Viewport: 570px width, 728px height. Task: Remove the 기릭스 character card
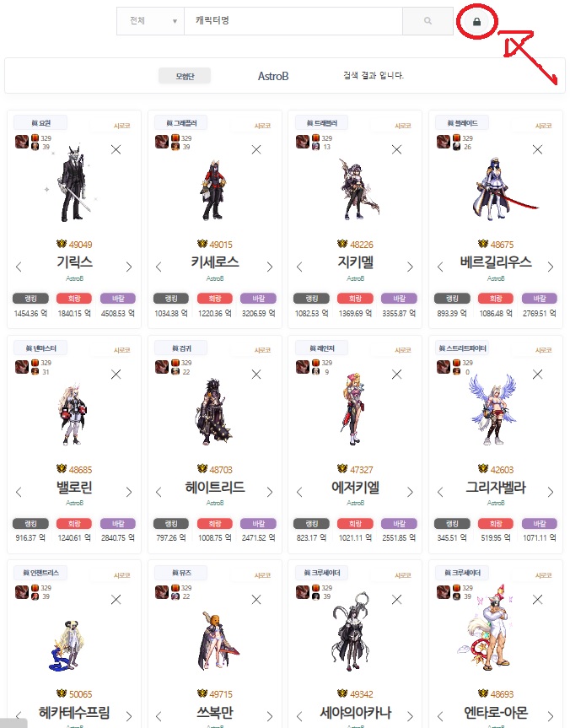(x=116, y=149)
